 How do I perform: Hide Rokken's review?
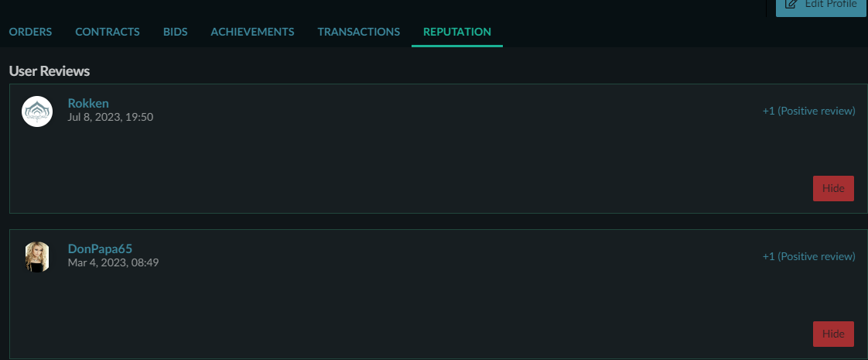833,188
